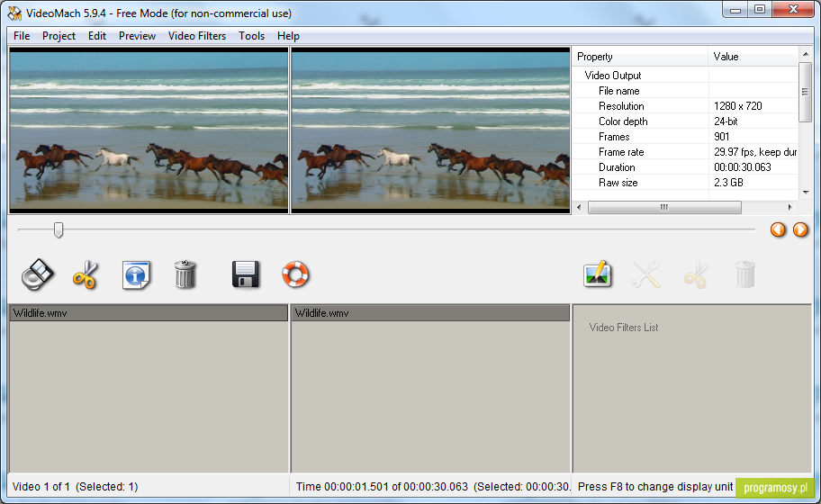
Task: Click the greyed scissors filter icon
Action: (695, 274)
